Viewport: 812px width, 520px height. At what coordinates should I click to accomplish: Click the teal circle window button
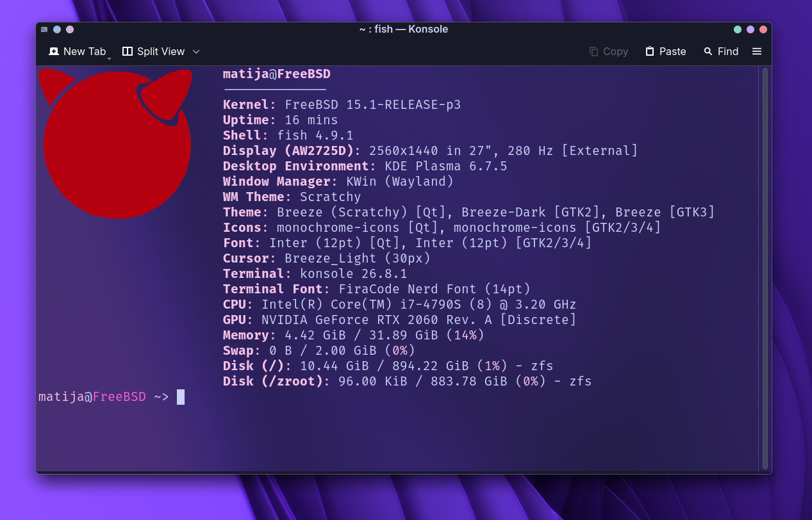(x=738, y=29)
